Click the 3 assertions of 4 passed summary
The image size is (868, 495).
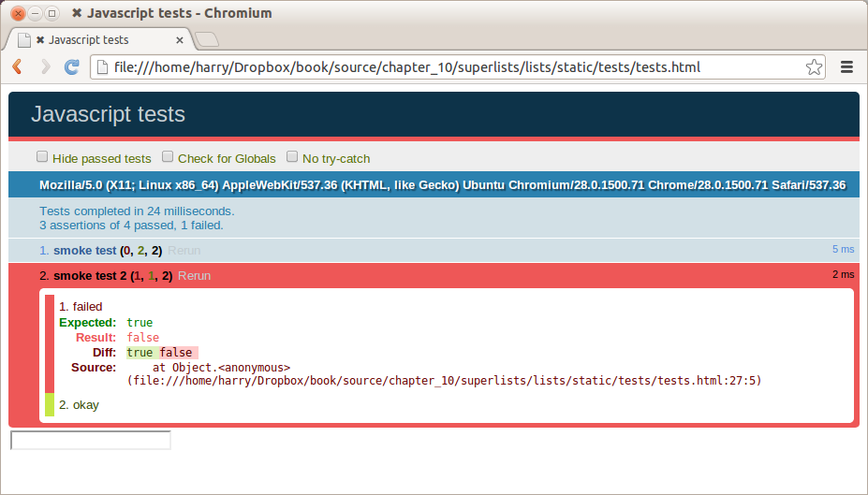point(131,226)
